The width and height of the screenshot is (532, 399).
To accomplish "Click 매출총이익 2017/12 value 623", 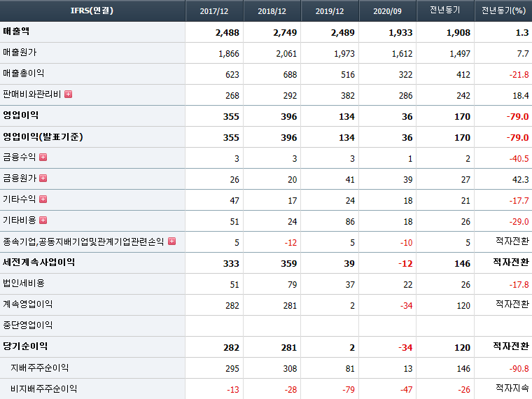I will pyautogui.click(x=232, y=75).
